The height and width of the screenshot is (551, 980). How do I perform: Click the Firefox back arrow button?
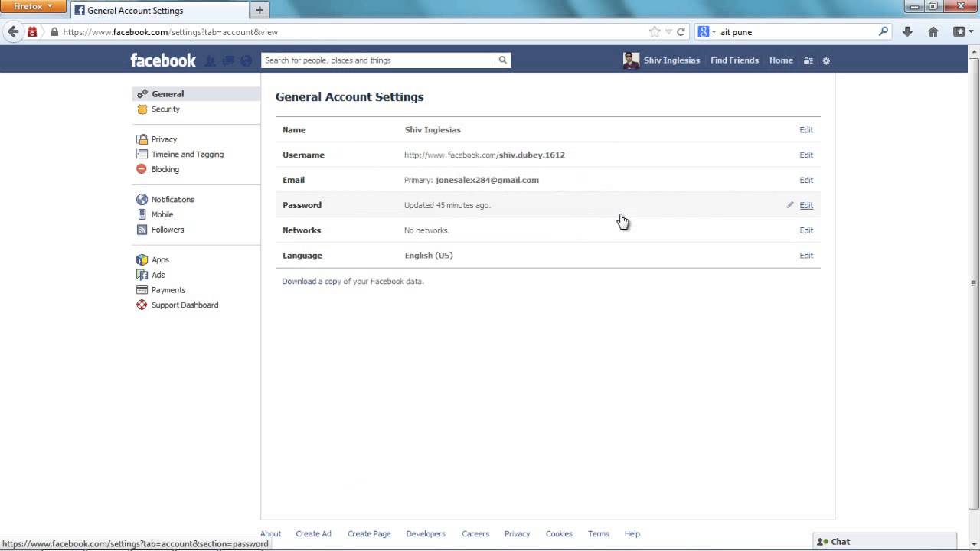click(x=12, y=32)
